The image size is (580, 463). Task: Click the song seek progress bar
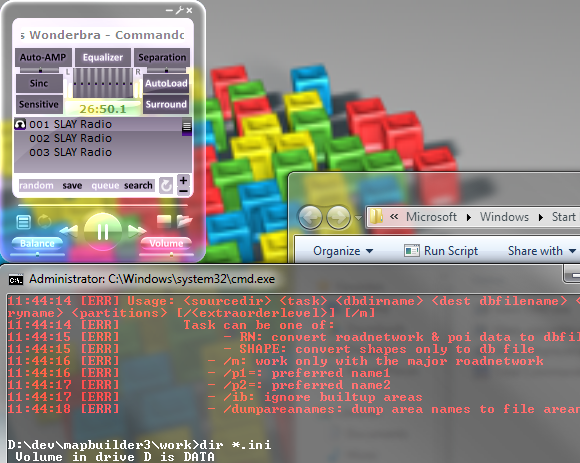103,205
